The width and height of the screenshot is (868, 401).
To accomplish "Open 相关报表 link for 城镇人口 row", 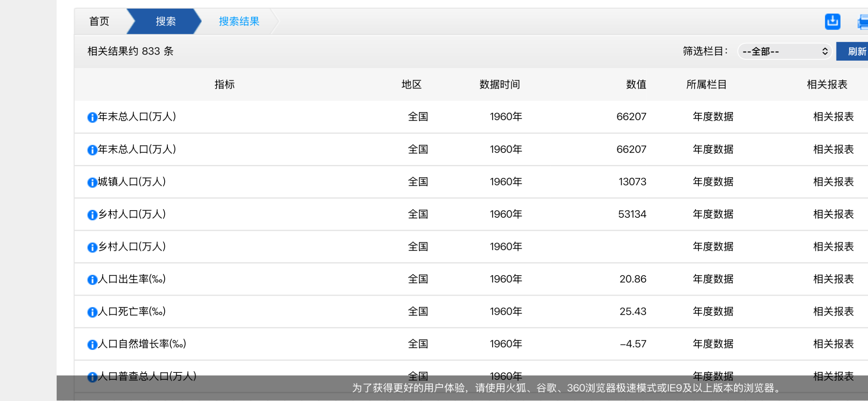I will pos(833,182).
